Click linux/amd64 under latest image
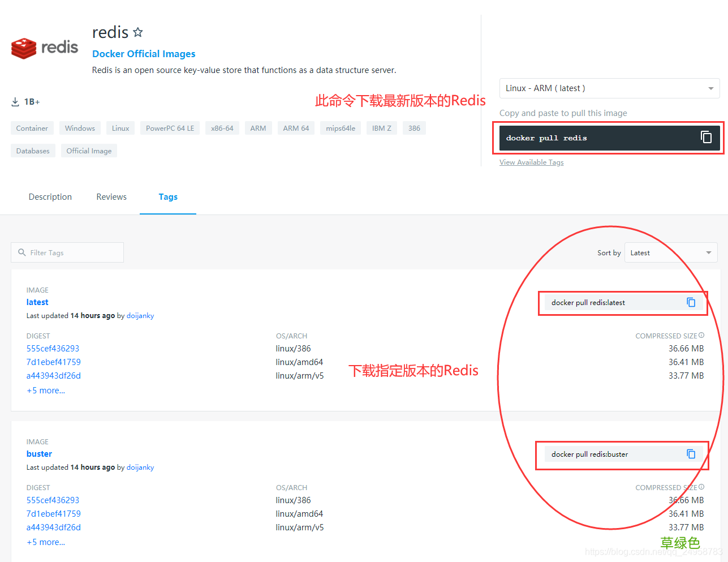The width and height of the screenshot is (728, 562). (x=300, y=362)
